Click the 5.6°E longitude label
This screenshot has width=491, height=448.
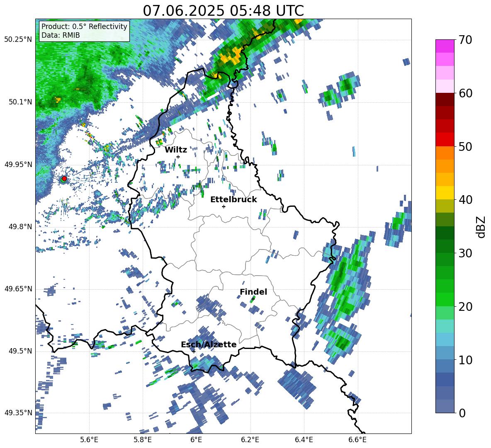[x=89, y=440]
